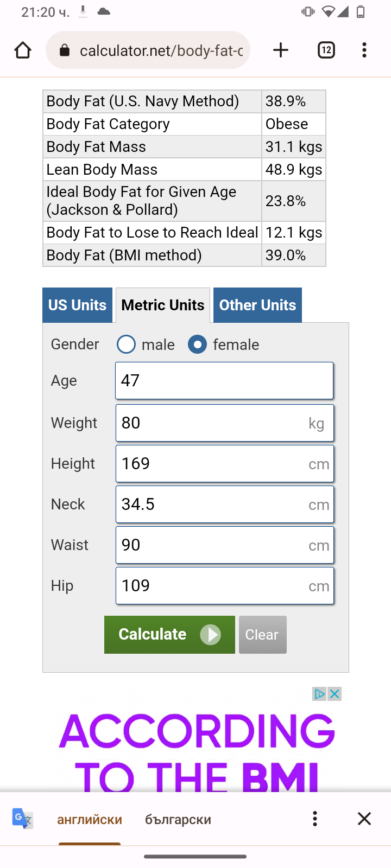The image size is (391, 868).
Task: Tap the Google Translate icon
Action: pos(22,819)
